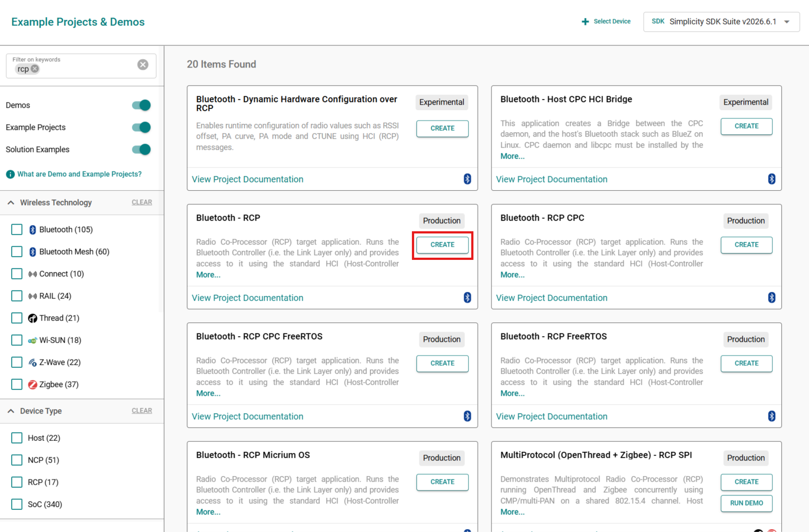Image resolution: width=809 pixels, height=532 pixels.
Task: Click the plus icon beside Select Device
Action: coord(585,22)
